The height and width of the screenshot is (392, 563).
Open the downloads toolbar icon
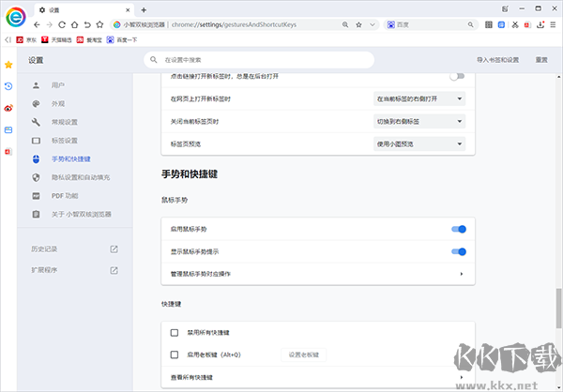tap(540, 24)
